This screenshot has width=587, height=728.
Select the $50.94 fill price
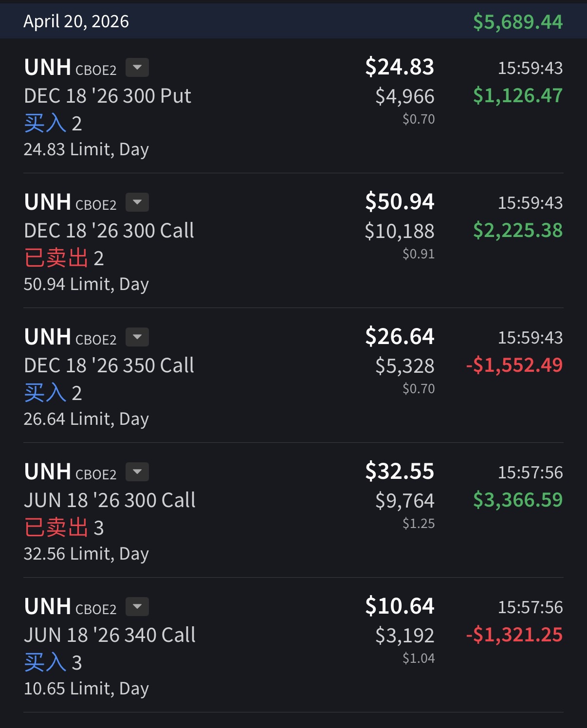pos(400,201)
